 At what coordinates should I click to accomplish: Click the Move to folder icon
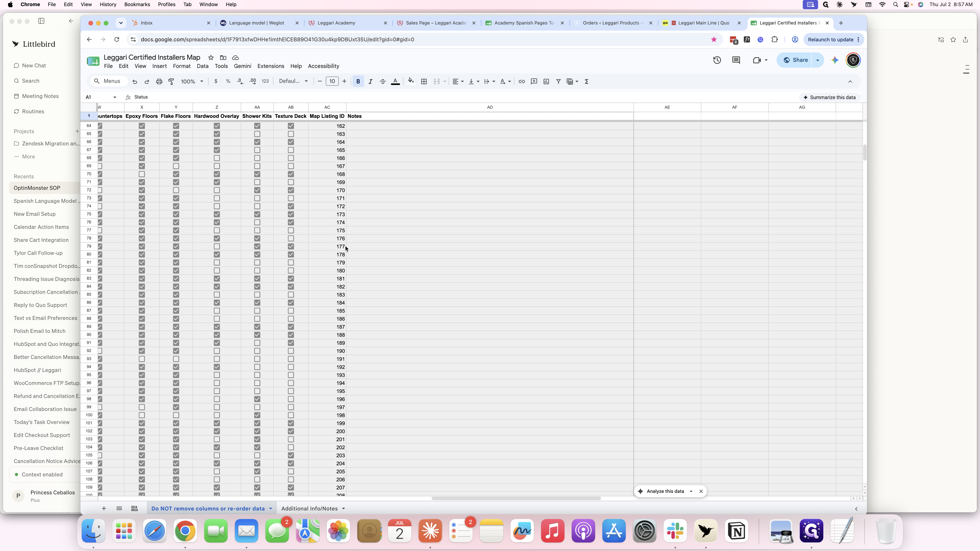pos(223,57)
